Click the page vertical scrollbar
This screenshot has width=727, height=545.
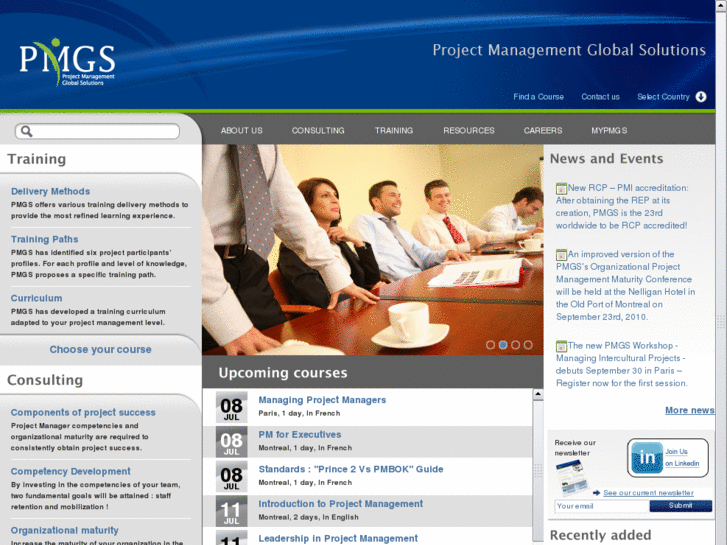[x=721, y=272]
